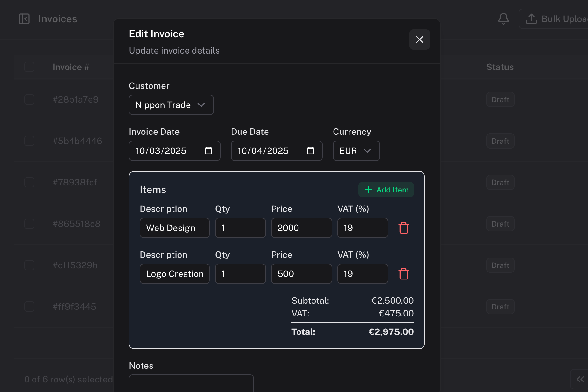Check the box for invoice #c115329b
The width and height of the screenshot is (588, 392).
pos(29,265)
